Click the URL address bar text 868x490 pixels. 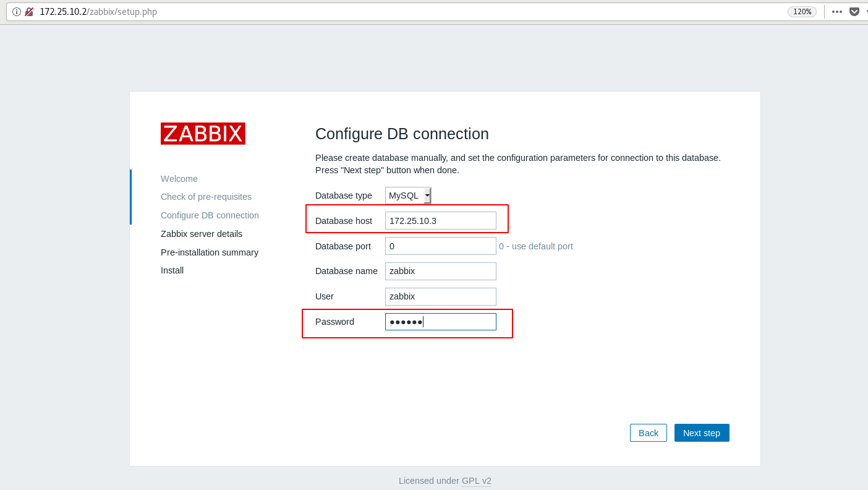98,12
